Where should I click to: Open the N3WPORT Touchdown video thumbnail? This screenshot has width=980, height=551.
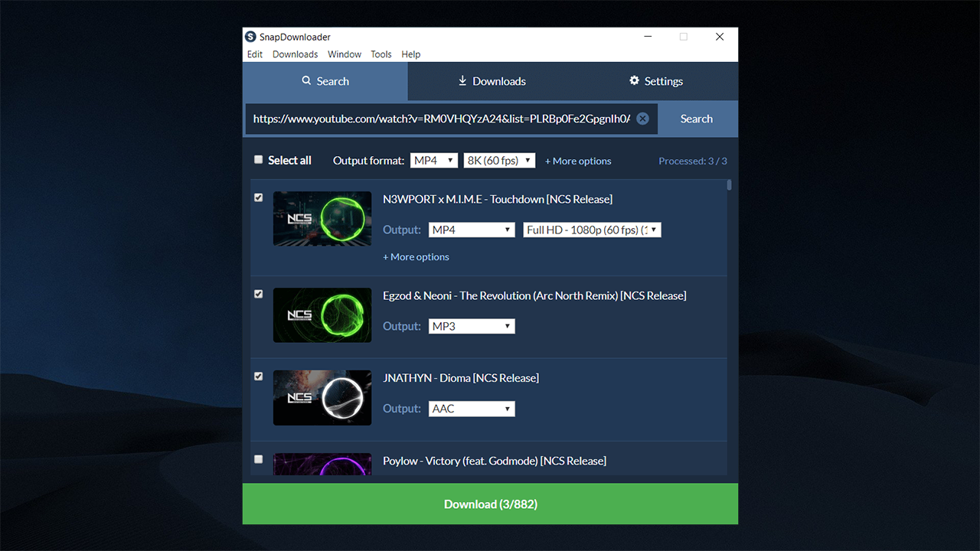pyautogui.click(x=322, y=219)
